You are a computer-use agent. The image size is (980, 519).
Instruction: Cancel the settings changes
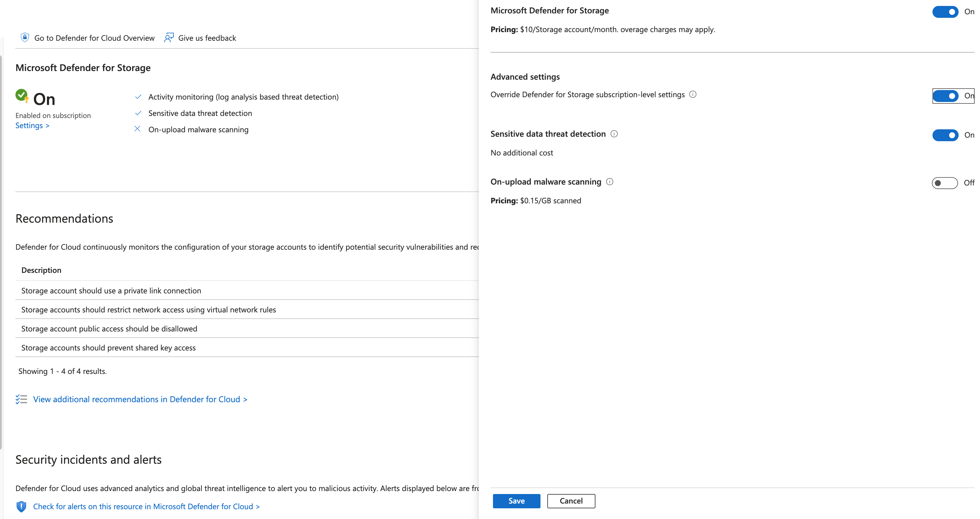(571, 501)
